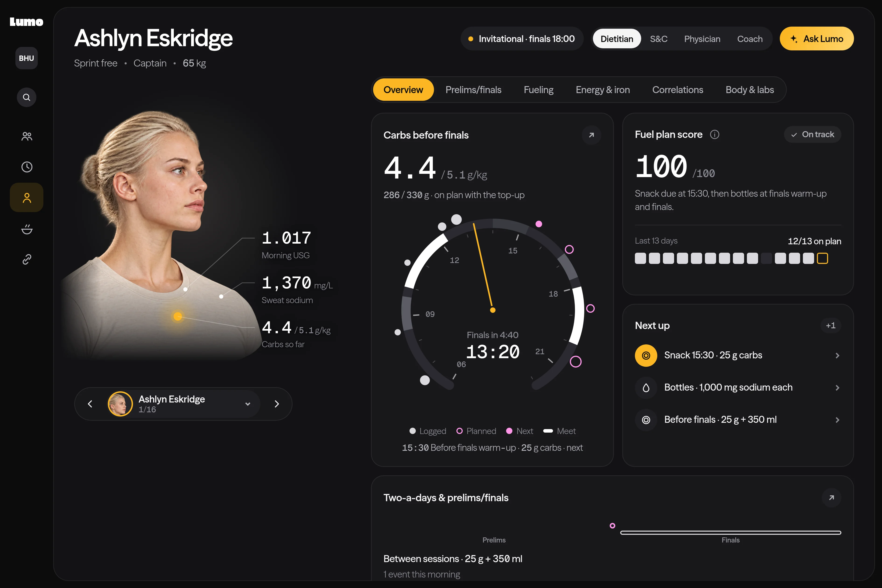The height and width of the screenshot is (588, 882).
Task: Go to next athlete with right arrow
Action: [277, 404]
